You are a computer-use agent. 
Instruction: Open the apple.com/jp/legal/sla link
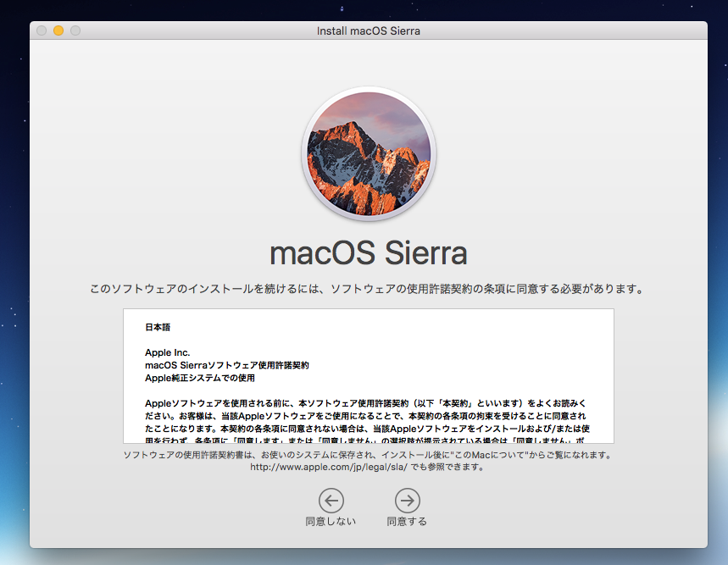point(329,467)
